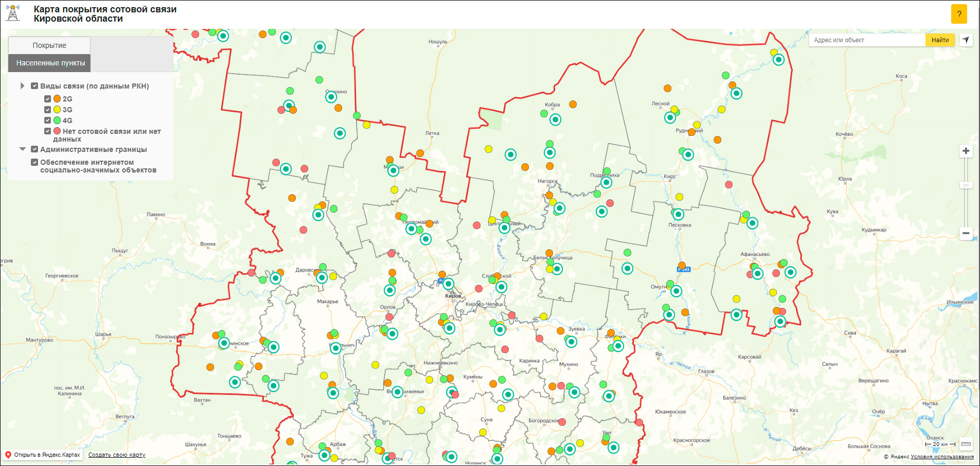Viewport: 980px width, 466px height.
Task: Click the map zoom slider handle
Action: [x=966, y=185]
